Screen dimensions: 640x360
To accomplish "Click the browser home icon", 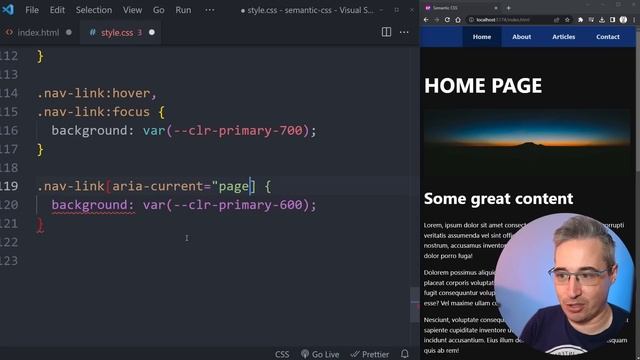I will (458, 20).
